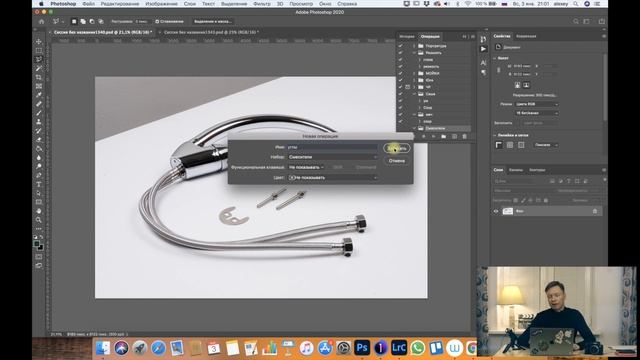The width and height of the screenshot is (640, 360).
Task: Select the Lasso tool in the toolbar
Action: pos(39,60)
